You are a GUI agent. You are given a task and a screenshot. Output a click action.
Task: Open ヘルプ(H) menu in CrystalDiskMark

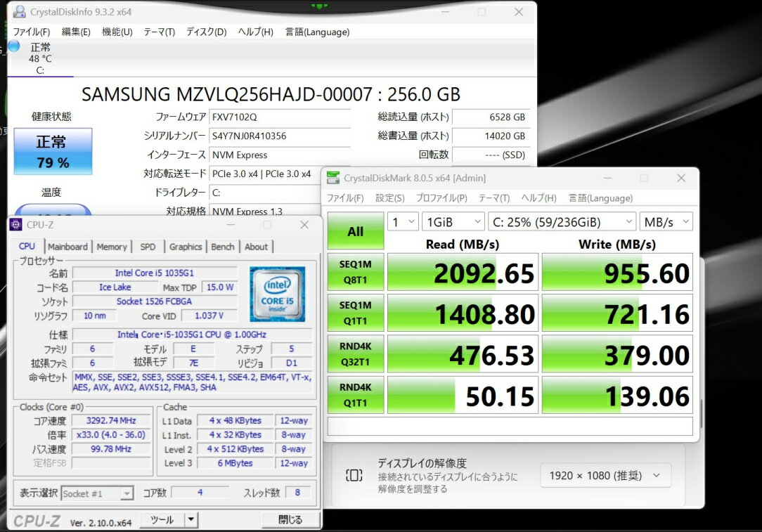(538, 198)
